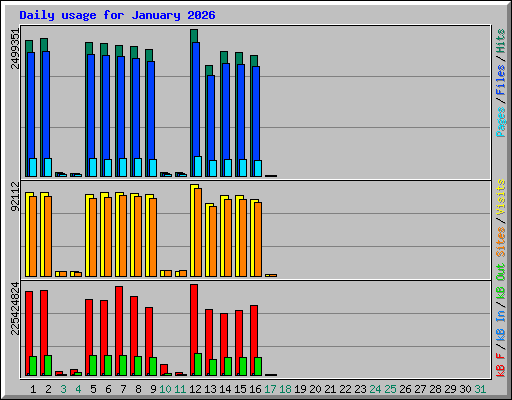The height and width of the screenshot is (400, 512).
Task: Click the "Sites" legend label
Action: point(501,242)
